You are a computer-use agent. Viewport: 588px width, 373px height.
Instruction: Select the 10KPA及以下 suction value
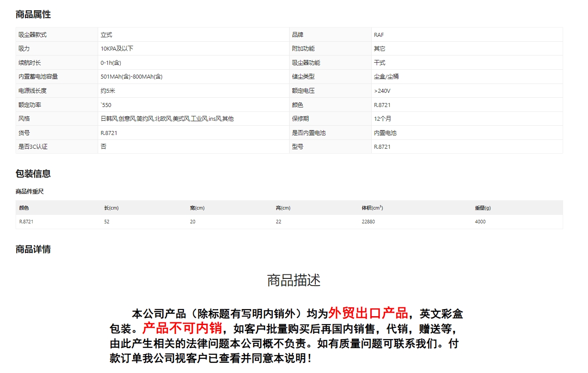coord(117,49)
